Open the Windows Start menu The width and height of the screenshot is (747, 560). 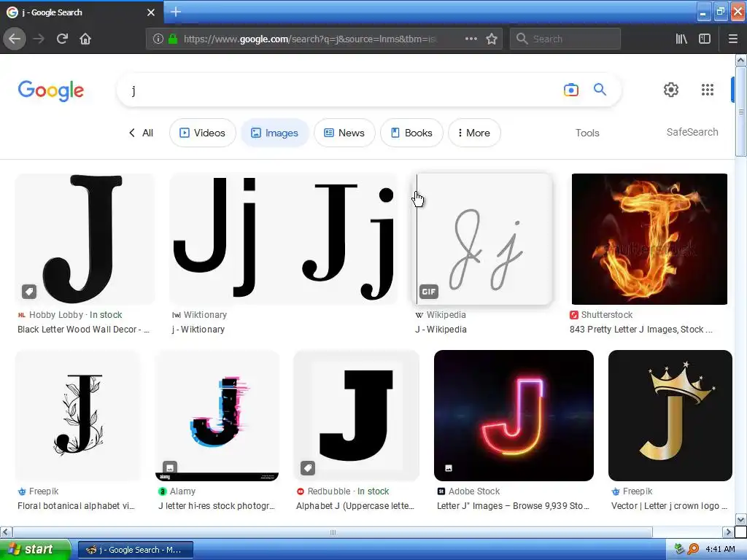(x=35, y=549)
